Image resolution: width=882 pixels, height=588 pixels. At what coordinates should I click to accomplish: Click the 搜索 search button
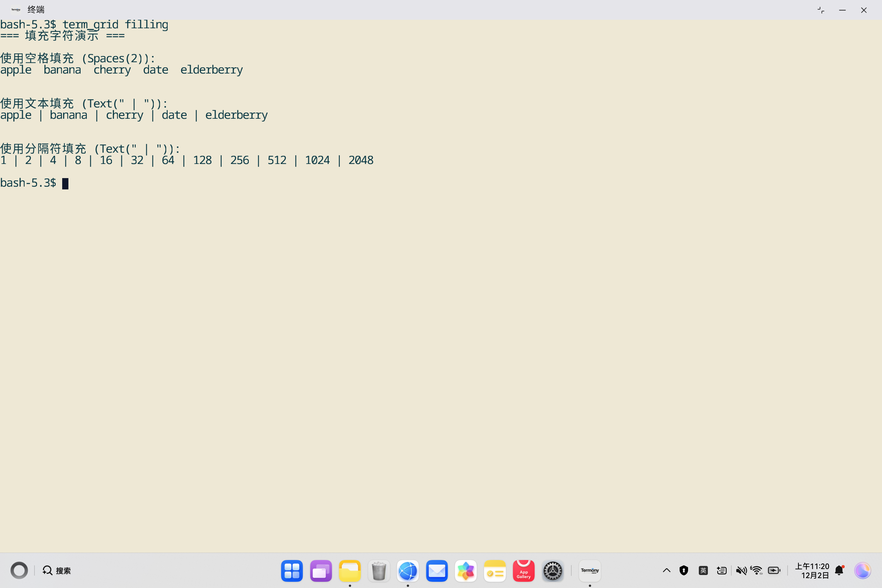click(x=57, y=571)
